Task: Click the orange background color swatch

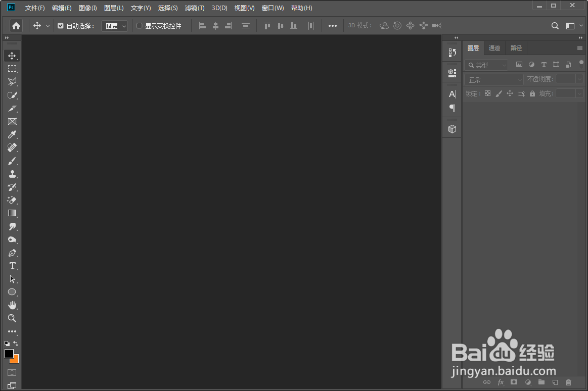Action: 16,360
